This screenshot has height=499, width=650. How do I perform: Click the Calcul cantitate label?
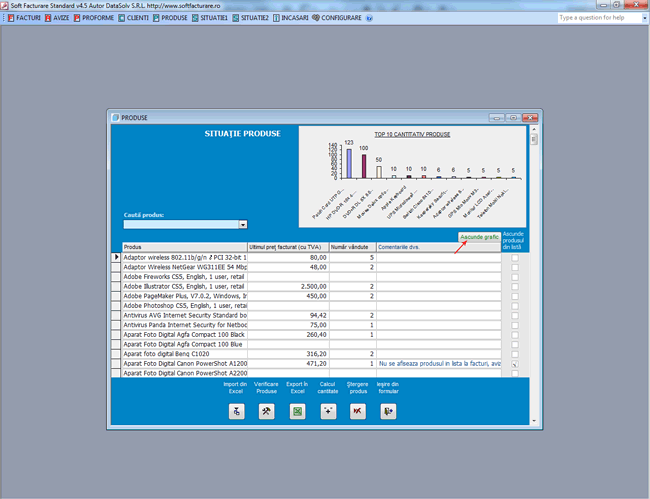point(328,388)
